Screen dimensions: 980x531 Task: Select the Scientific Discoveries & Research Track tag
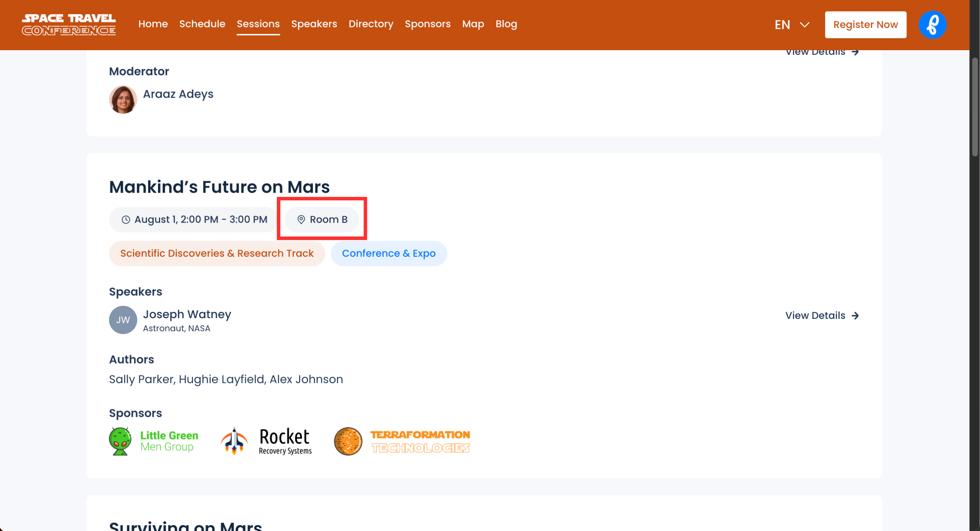(217, 253)
